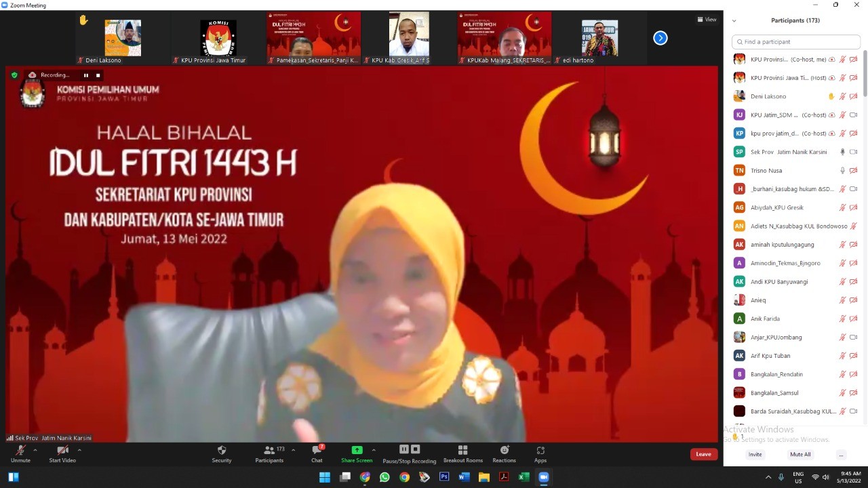Image resolution: width=868 pixels, height=488 pixels.
Task: Unmute the microphone
Action: 20,453
